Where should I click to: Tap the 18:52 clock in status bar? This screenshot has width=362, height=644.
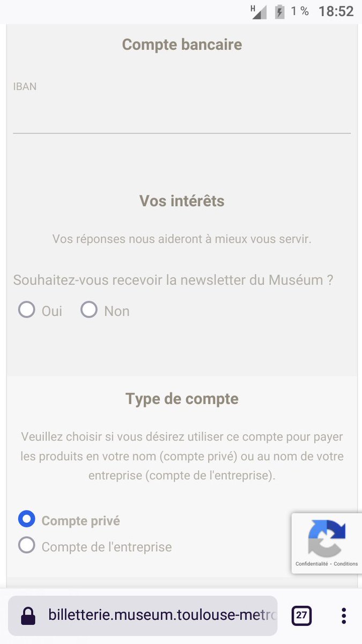coord(336,11)
